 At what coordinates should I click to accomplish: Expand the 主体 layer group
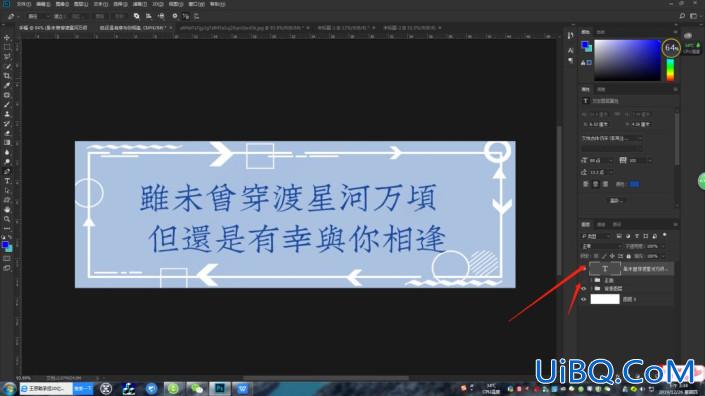(591, 280)
